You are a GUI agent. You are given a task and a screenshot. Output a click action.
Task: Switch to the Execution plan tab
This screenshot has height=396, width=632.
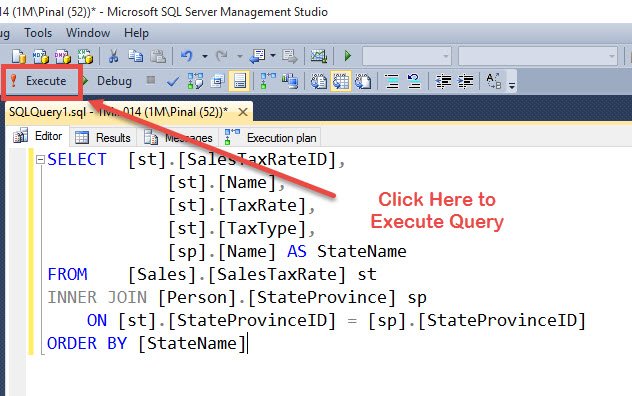click(270, 137)
